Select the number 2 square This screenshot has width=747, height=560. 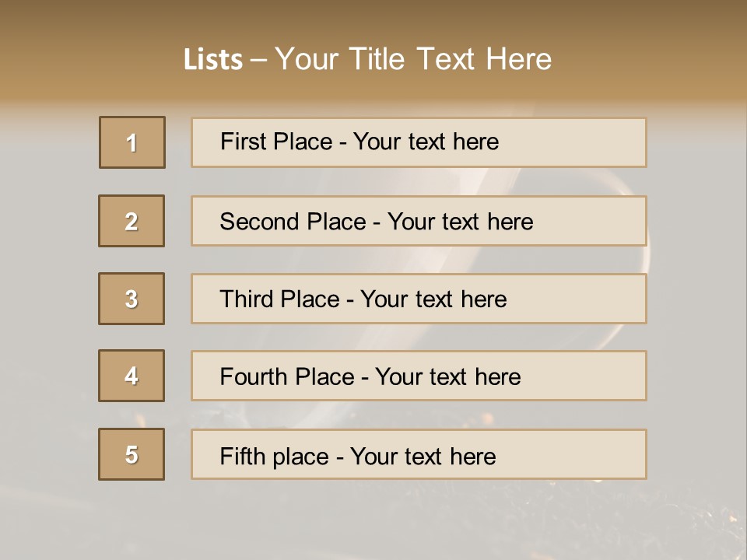(132, 221)
